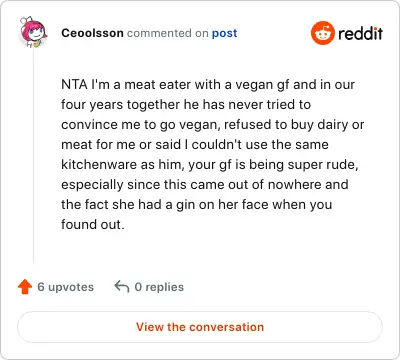Viewport: 400px width, 360px height.
Task: Click the 'commented on' text
Action: 168,33
